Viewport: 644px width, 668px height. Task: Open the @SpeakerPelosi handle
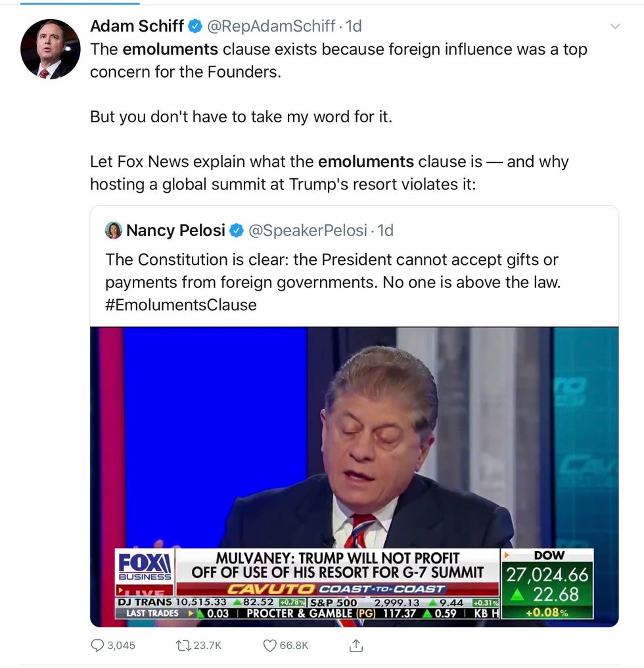(x=308, y=231)
